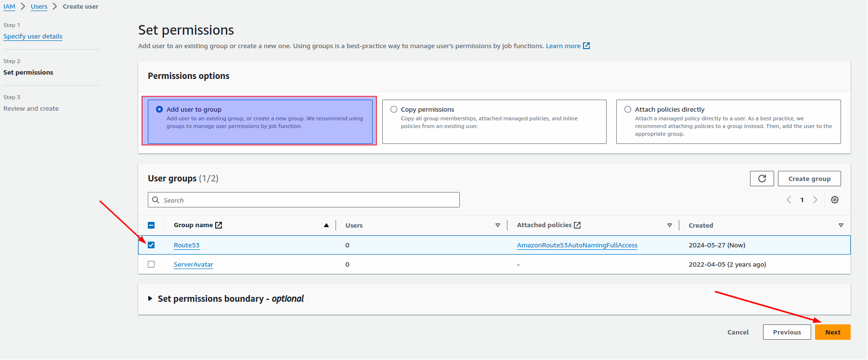Open user groups table preferences gear
This screenshot has height=360, width=868.
click(834, 200)
